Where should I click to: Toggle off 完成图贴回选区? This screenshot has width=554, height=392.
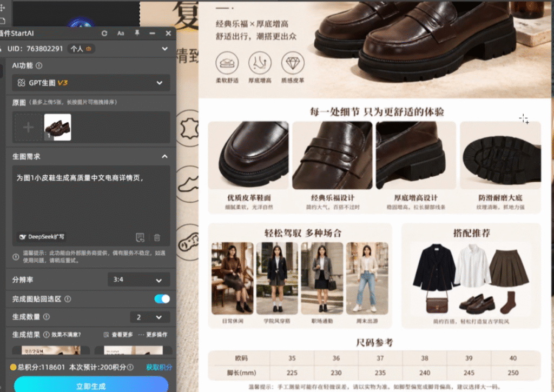pos(162,298)
